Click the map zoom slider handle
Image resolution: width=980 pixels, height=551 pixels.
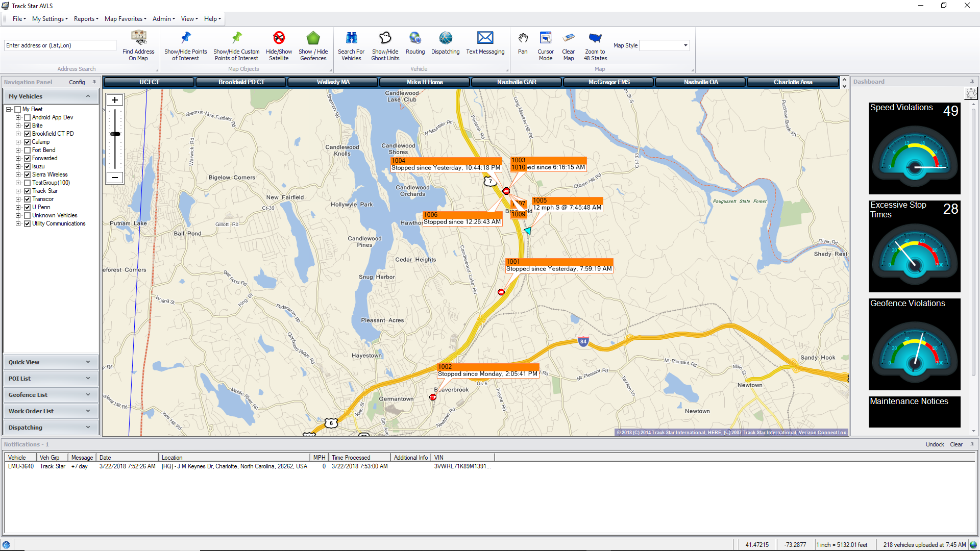pyautogui.click(x=115, y=134)
